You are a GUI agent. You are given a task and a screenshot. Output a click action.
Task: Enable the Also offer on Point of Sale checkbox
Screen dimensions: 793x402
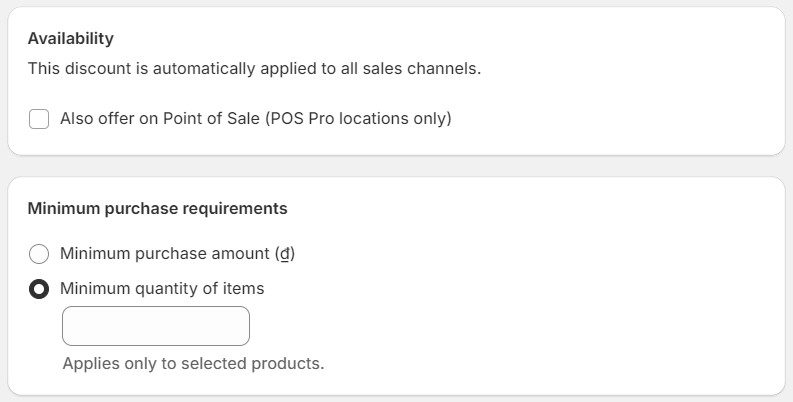(x=39, y=119)
